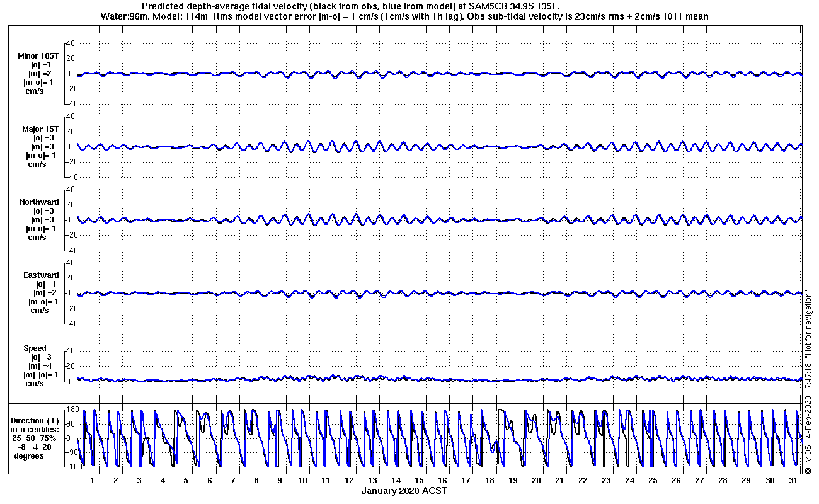The width and height of the screenshot is (819, 504).
Task: Click day 20 tick label on date axis
Action: (535, 480)
